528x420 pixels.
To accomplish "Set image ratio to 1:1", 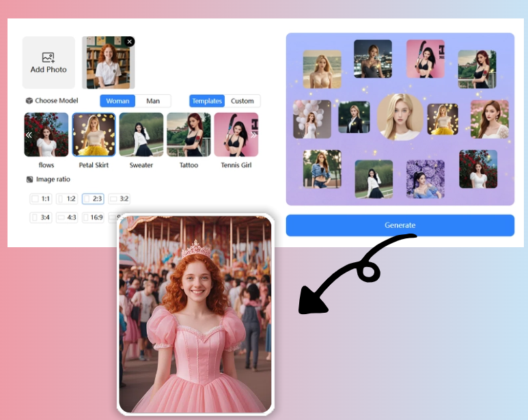I will pos(40,199).
